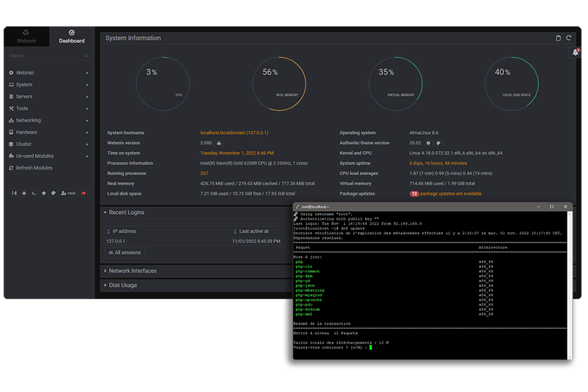588x392 pixels.
Task: Switch to the Webmin tab
Action: click(26, 36)
